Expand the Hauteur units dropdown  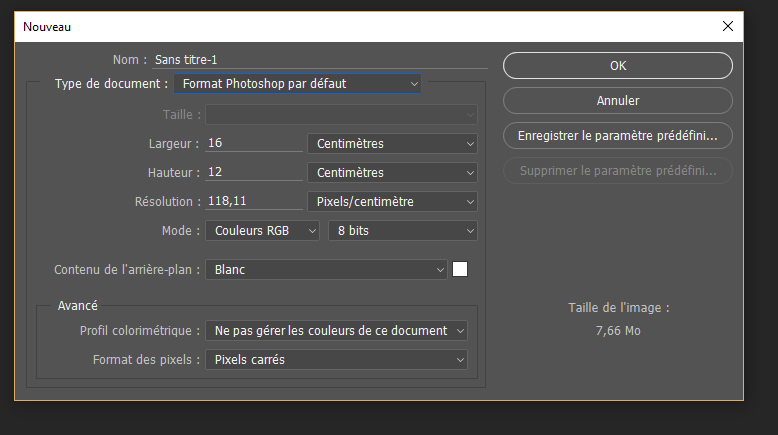point(391,173)
